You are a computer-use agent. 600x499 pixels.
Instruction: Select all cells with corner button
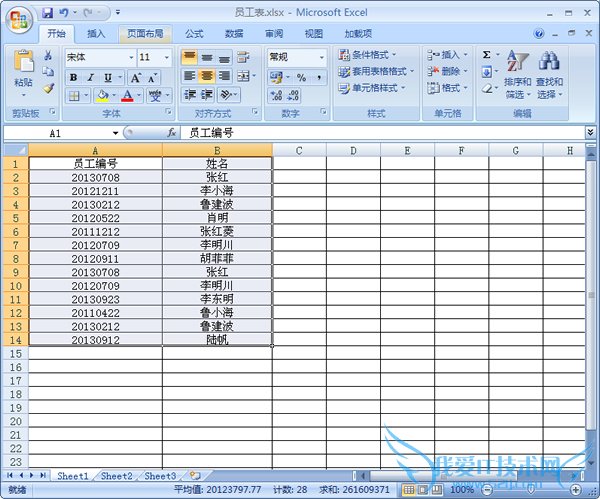coord(16,150)
